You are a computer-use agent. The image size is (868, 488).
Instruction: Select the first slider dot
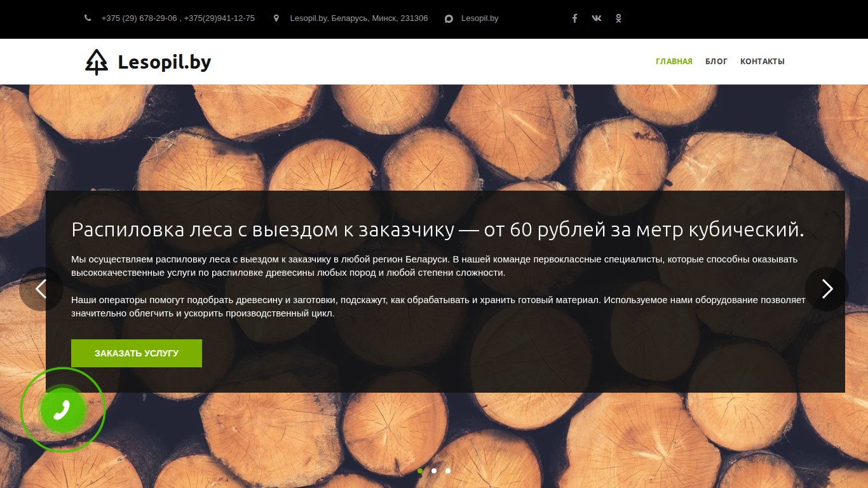click(x=420, y=471)
